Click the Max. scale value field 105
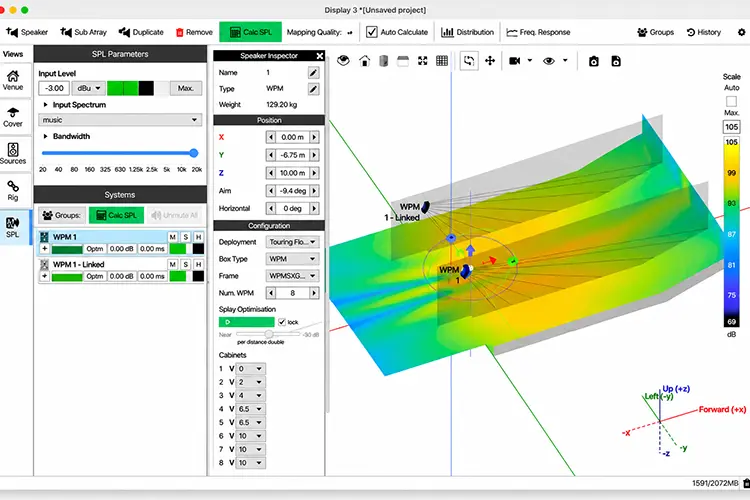 (731, 127)
